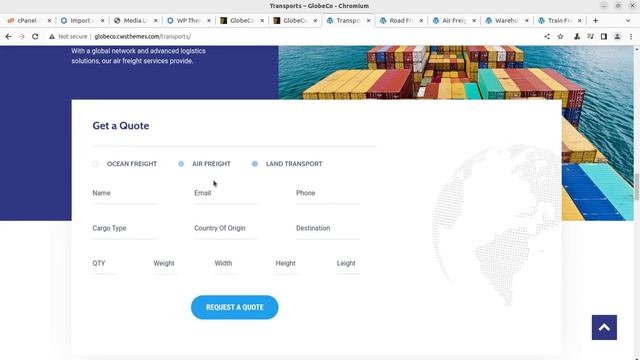Close the Air Freight tab
The width and height of the screenshot is (640, 360).
point(474,20)
